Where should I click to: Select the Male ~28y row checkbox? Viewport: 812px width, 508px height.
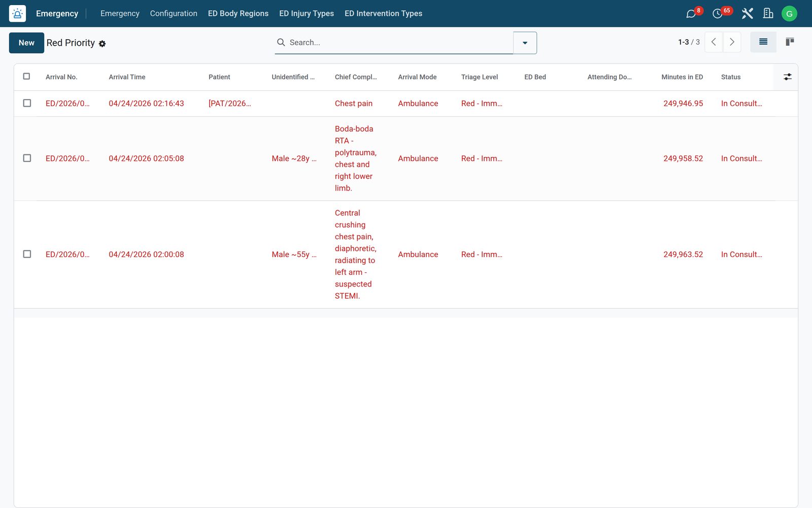tap(27, 158)
